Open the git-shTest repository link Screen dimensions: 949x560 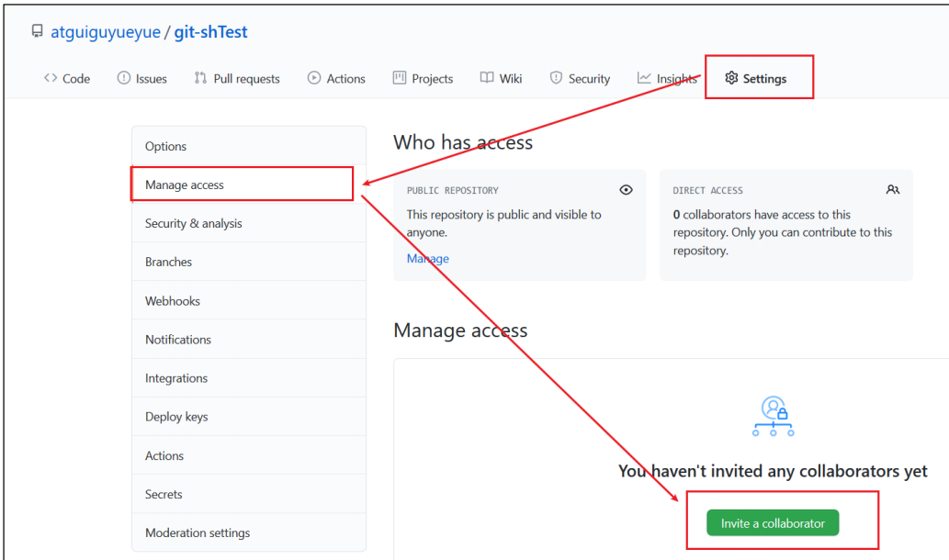coord(210,32)
